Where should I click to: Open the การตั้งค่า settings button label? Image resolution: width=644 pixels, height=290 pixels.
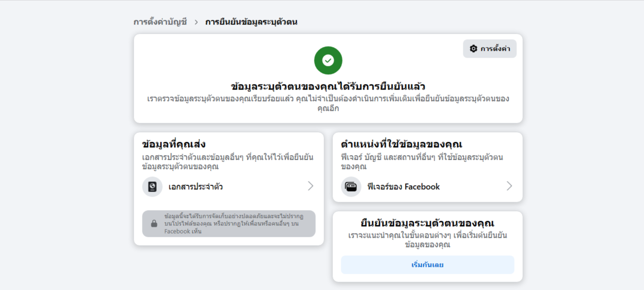(x=495, y=48)
